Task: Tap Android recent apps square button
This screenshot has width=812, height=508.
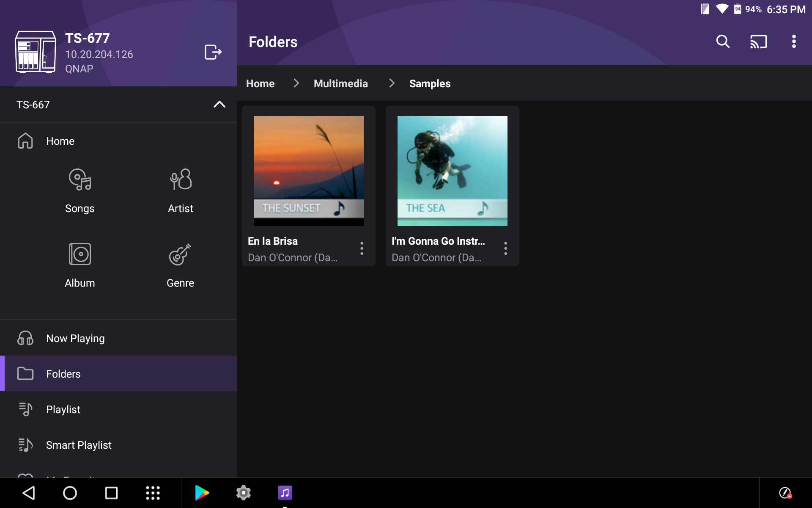Action: point(111,493)
